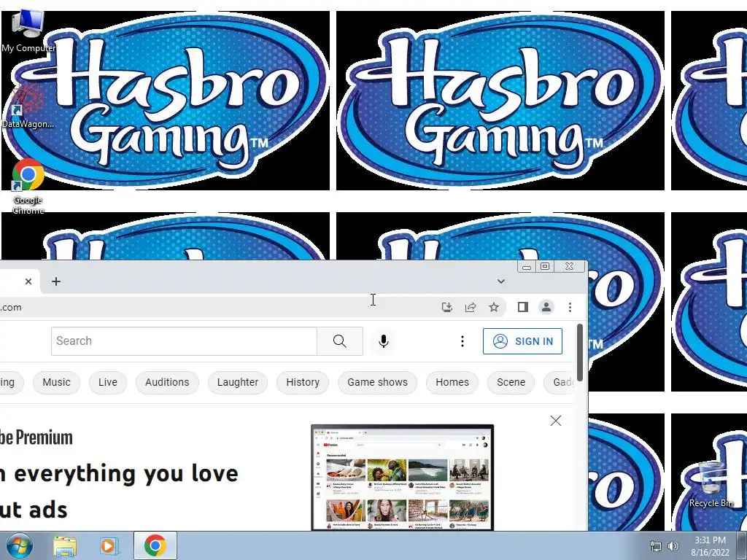
Task: Select the History category chip
Action: click(303, 382)
